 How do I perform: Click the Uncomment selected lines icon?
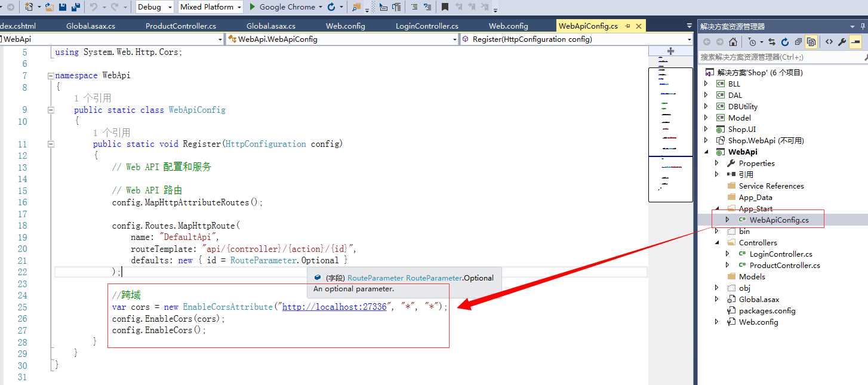click(x=427, y=7)
